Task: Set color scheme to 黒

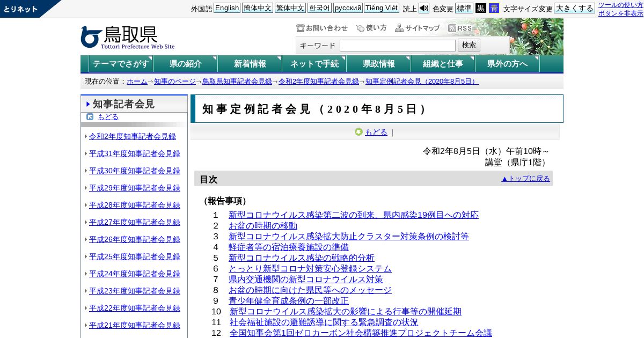Action: [x=481, y=8]
